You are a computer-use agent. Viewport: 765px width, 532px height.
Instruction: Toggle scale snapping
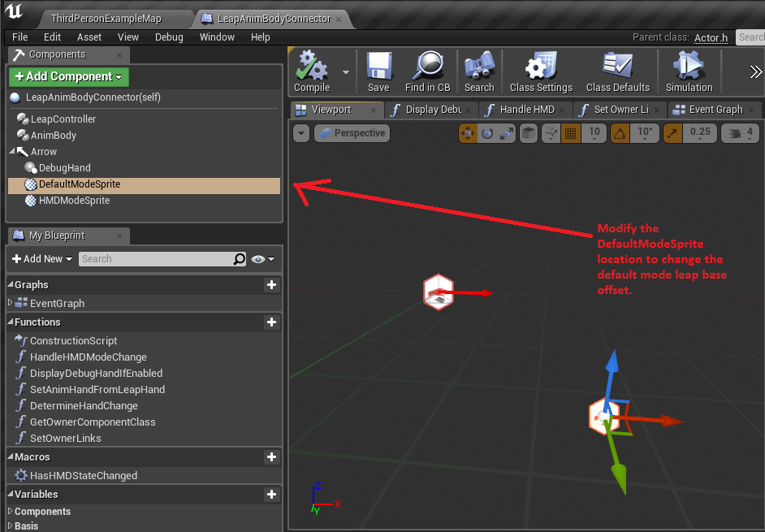pos(672,133)
